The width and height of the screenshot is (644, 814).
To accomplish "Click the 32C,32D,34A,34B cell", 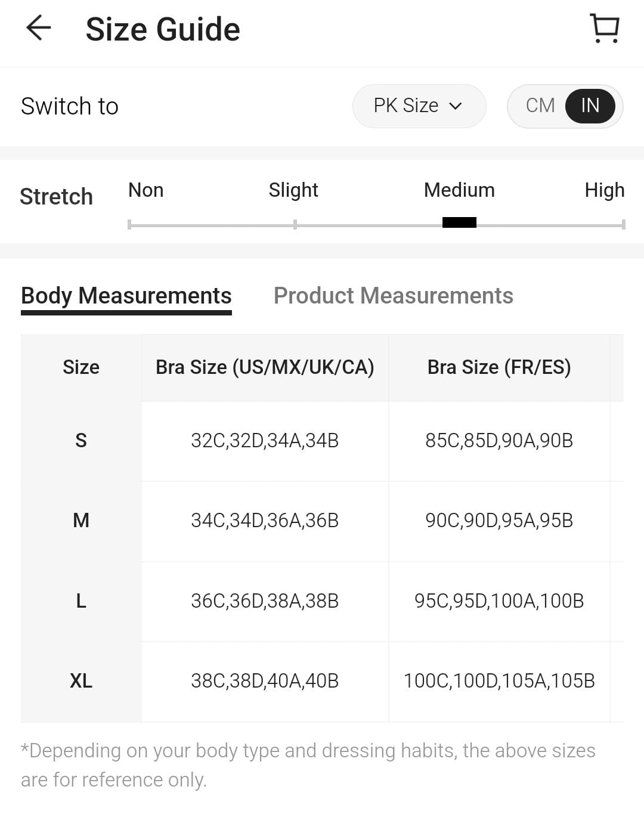I will (265, 441).
